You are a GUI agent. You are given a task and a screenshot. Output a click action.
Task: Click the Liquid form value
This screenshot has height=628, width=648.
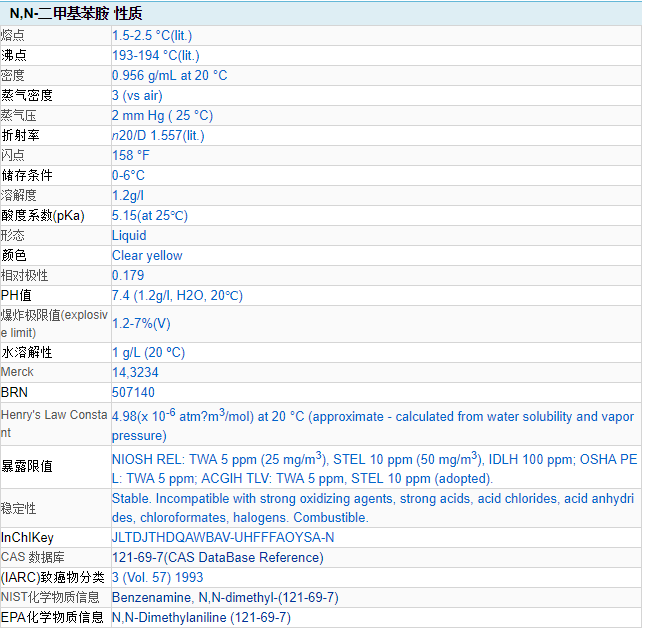pos(129,235)
